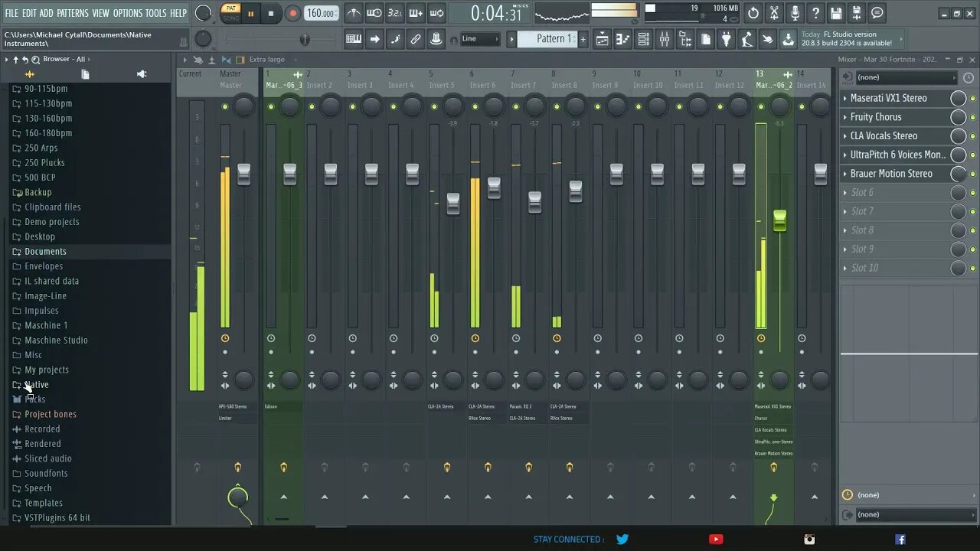Click the render as audio file icon
This screenshot has width=980, height=551.
(857, 13)
